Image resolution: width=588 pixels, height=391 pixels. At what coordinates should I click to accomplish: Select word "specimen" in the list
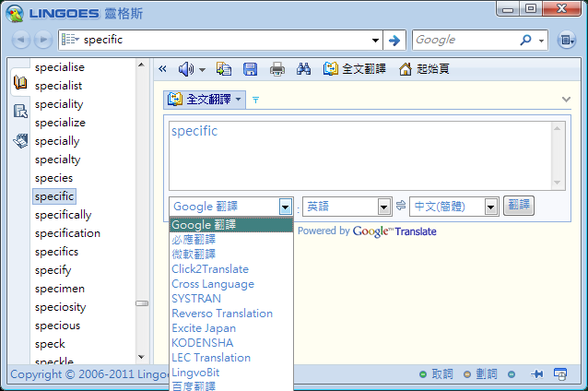click(x=60, y=289)
